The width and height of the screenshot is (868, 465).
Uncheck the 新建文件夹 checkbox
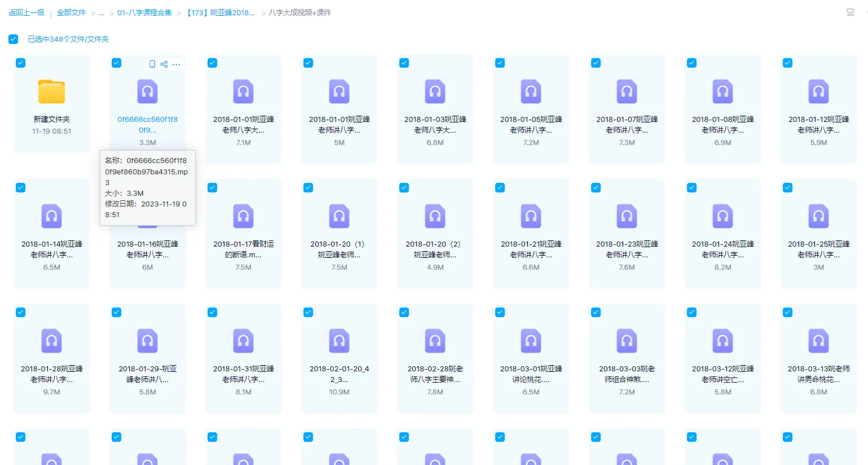pos(20,63)
